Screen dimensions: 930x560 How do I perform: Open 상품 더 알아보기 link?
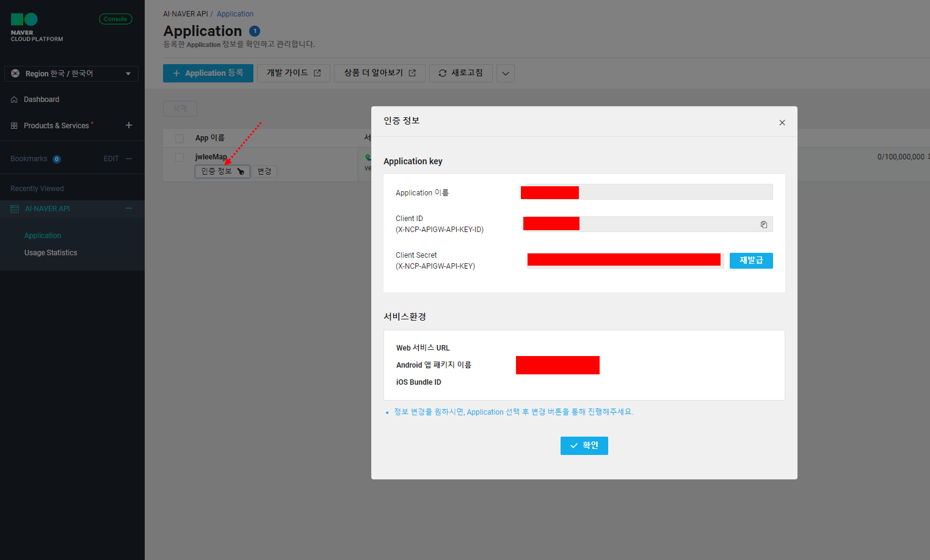(380, 73)
